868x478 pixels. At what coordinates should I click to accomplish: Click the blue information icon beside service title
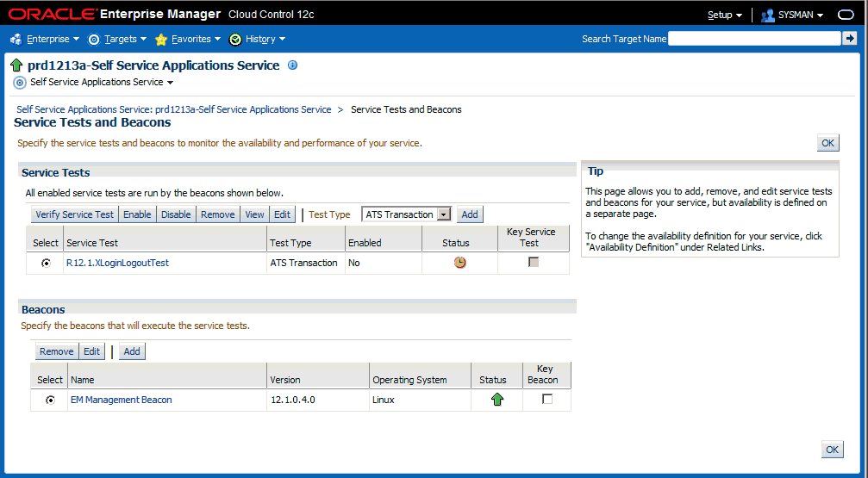pos(293,65)
